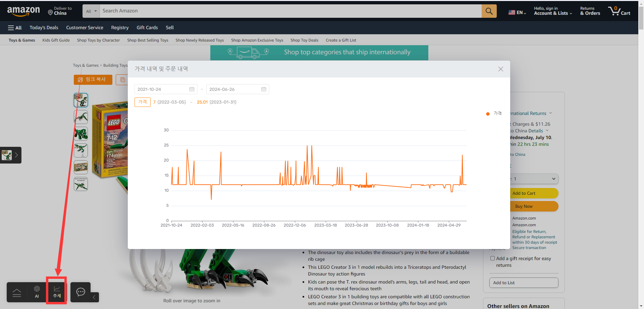Image resolution: width=644 pixels, height=309 pixels.
Task: Click Toys & Games subnav heading
Action: coord(22,40)
